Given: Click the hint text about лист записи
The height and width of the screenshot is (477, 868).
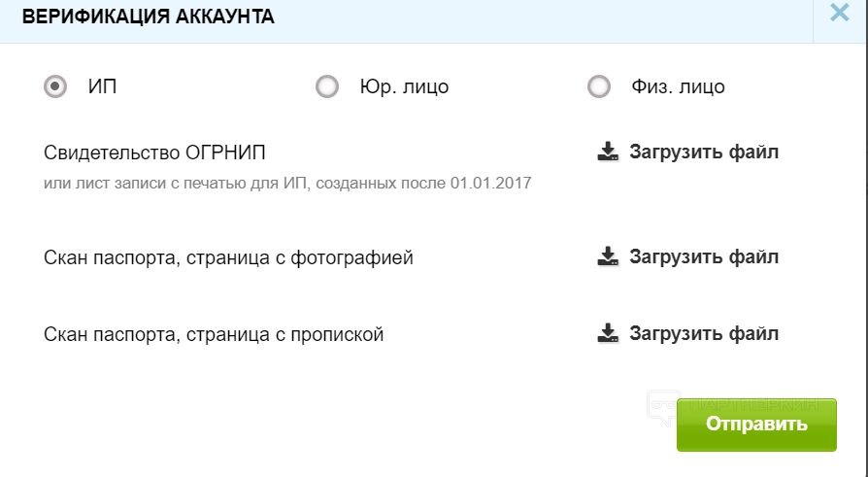Looking at the screenshot, I should coord(287,183).
